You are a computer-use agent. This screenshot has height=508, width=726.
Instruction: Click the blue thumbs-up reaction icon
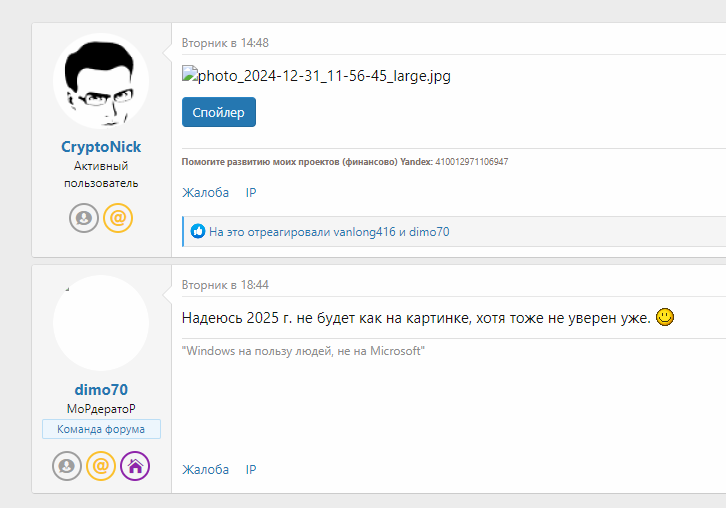[x=198, y=232]
